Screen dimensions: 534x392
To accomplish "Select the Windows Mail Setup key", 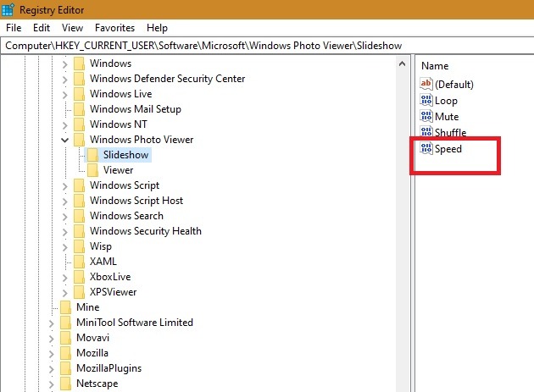I will [x=135, y=109].
